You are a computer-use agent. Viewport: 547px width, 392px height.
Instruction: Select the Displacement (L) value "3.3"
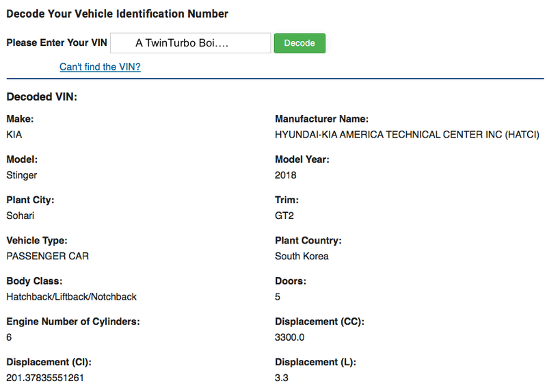[x=282, y=378]
